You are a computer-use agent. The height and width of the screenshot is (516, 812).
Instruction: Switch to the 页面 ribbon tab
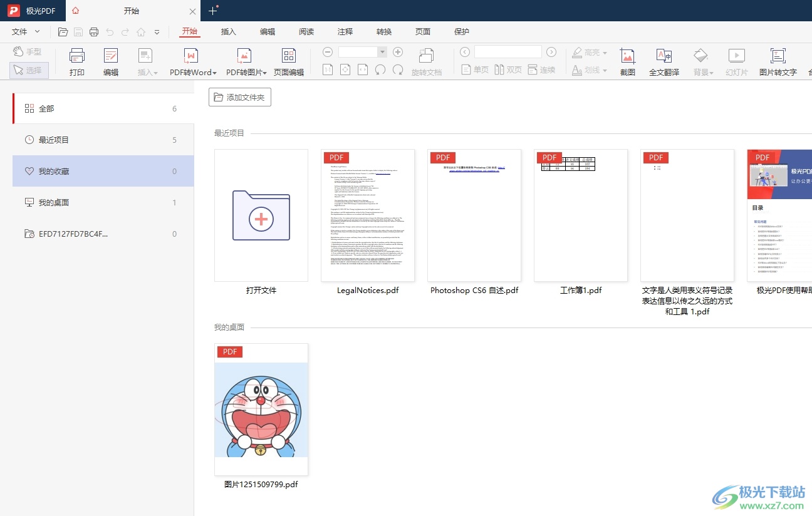423,32
